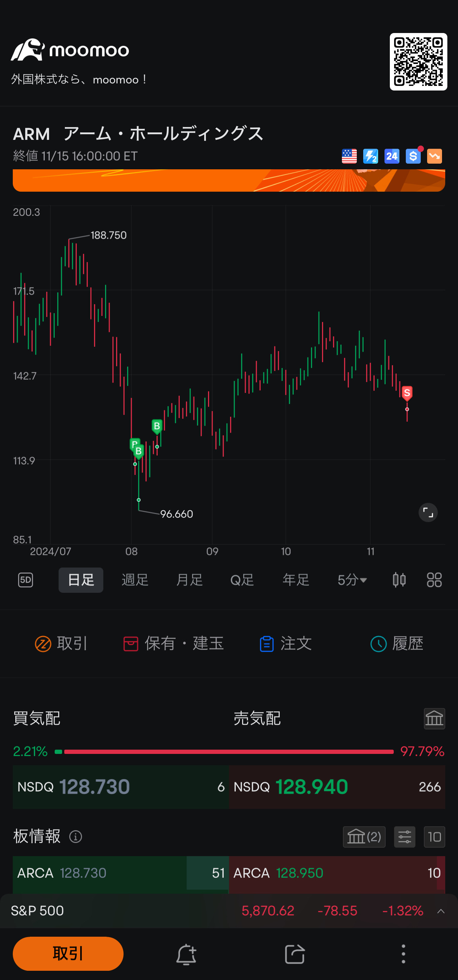Select the 日足 daily chart tab

81,580
